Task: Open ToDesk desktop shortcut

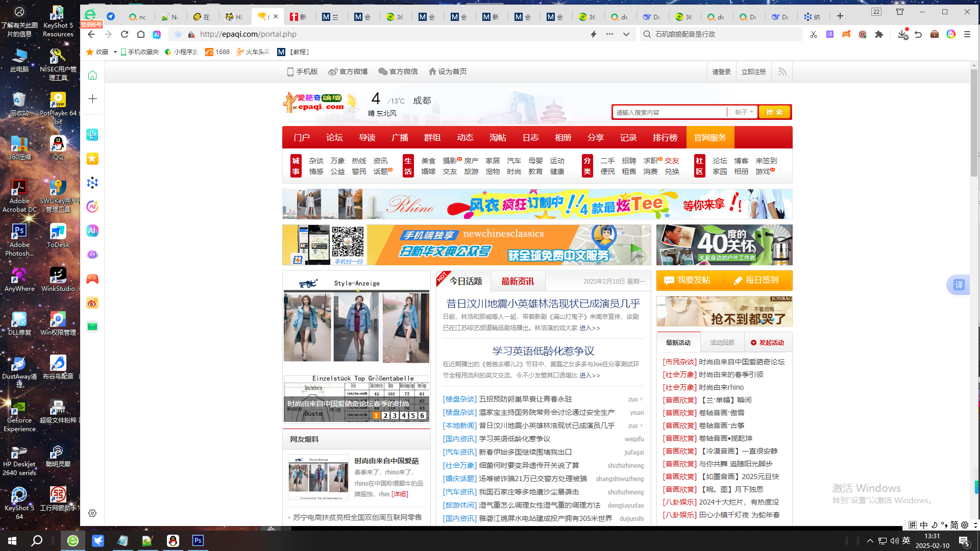Action: pos(58,236)
